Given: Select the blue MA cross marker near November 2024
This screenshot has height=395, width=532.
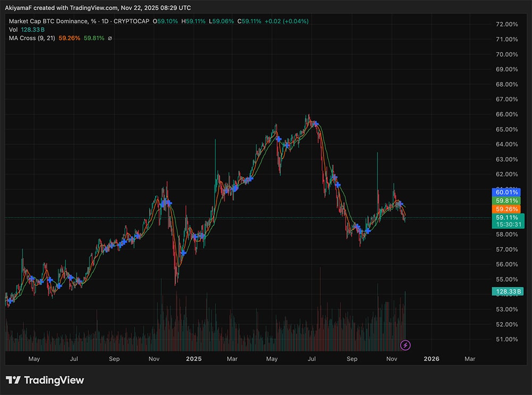Looking at the screenshot, I should pos(167,202).
